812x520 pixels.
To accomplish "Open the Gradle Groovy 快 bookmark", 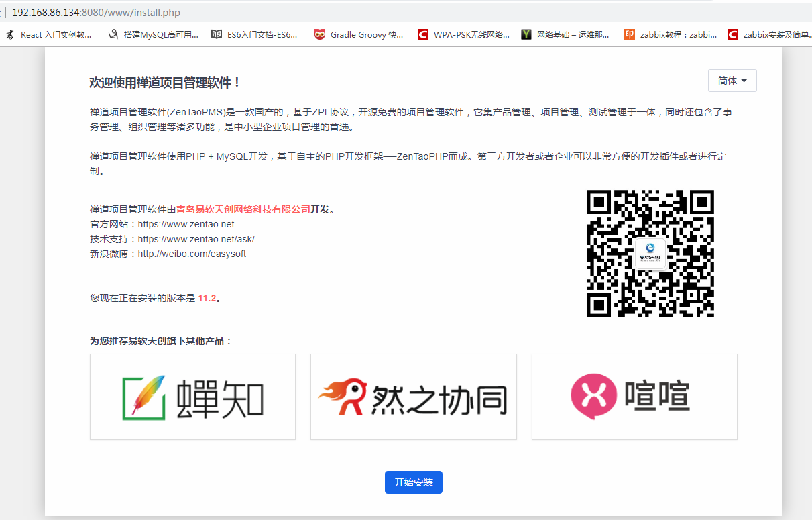I will [x=360, y=34].
